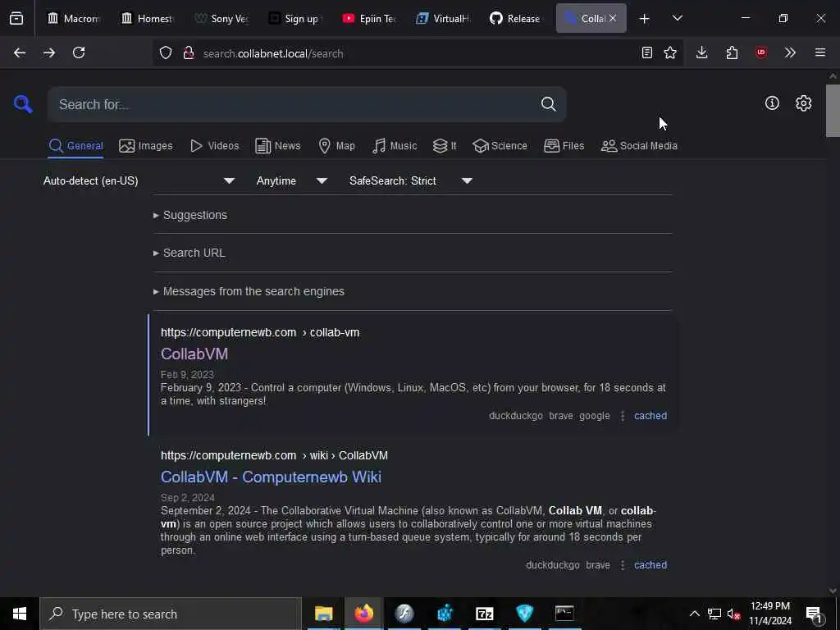The width and height of the screenshot is (840, 630).
Task: Open more options dots for CollabVM result
Action: click(623, 416)
